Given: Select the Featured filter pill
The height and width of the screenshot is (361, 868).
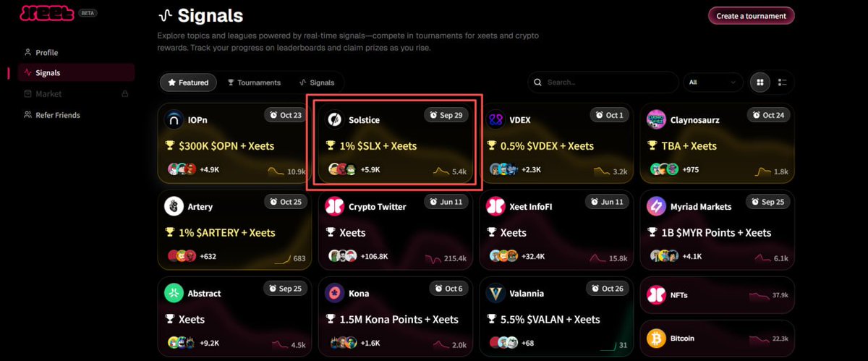Looking at the screenshot, I should [x=188, y=82].
